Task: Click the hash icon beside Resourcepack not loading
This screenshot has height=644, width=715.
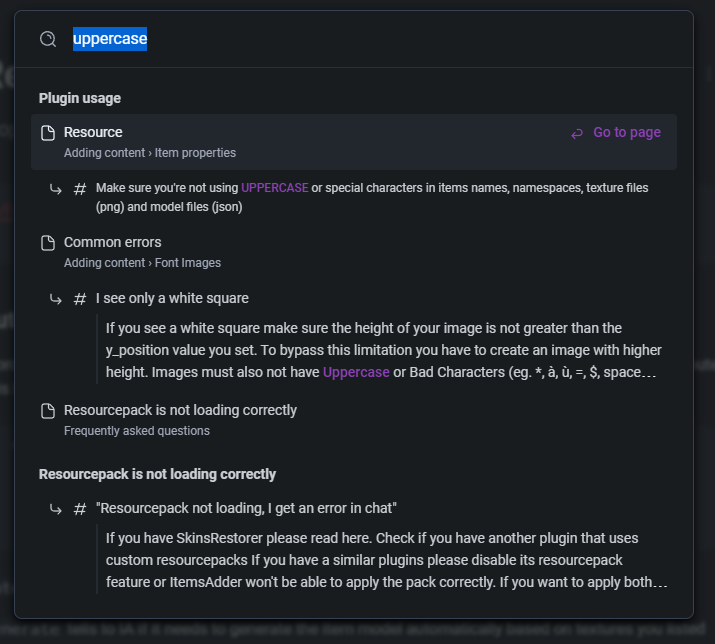Action: (x=80, y=508)
